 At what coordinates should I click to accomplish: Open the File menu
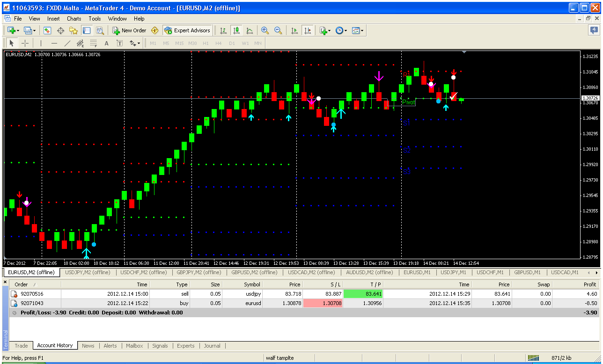[x=18, y=19]
